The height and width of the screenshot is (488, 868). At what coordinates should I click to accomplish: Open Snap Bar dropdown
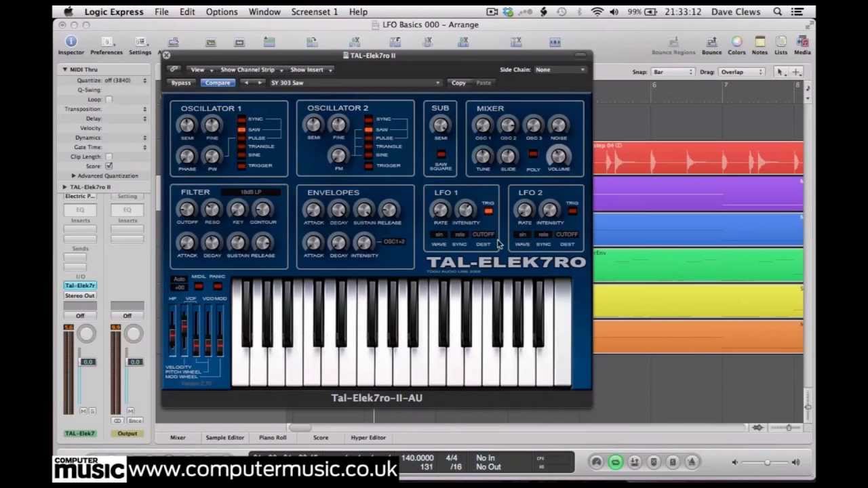(x=673, y=72)
